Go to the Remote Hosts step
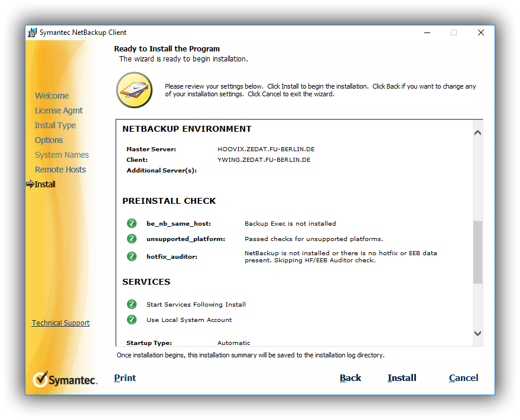Screen dimensions: 520x420 60,170
